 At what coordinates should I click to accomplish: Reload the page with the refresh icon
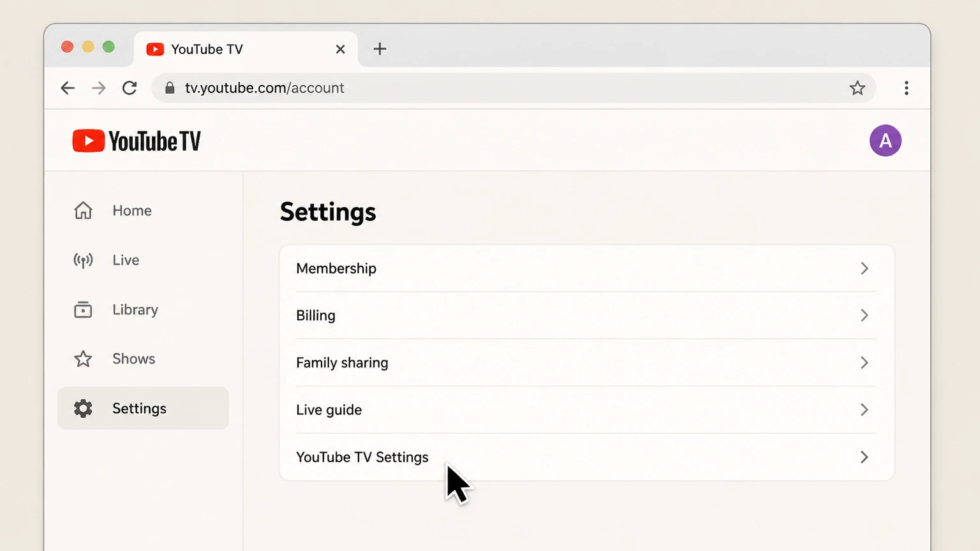point(130,88)
